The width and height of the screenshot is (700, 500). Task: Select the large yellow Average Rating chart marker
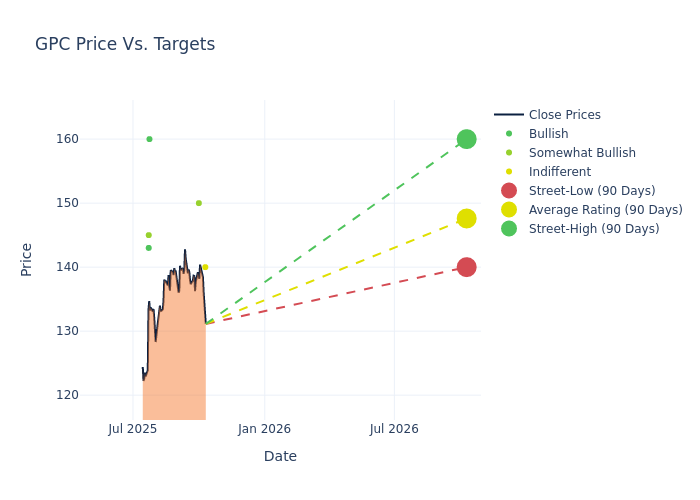pos(466,218)
